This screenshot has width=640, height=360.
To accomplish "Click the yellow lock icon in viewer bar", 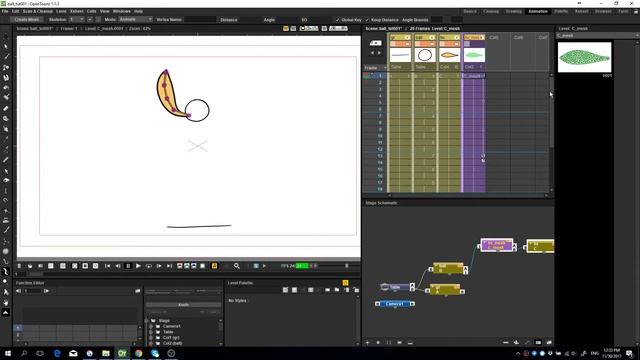I will pos(214,266).
